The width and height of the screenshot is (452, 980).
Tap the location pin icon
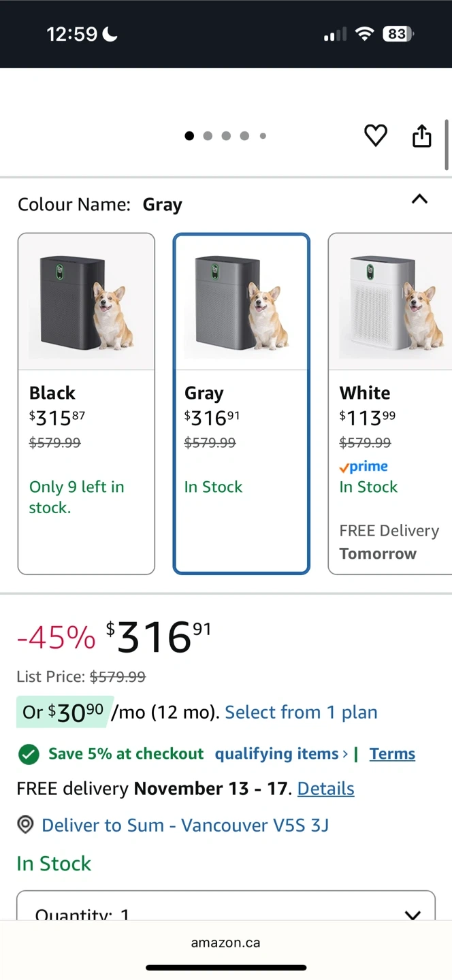pos(26,826)
